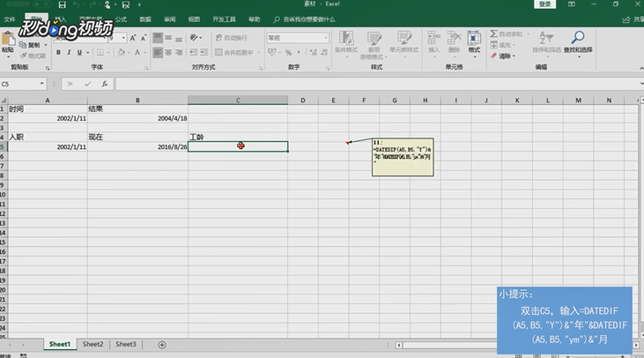Switch to the Sheet2 tab
The image size is (644, 358).
pyautogui.click(x=93, y=345)
